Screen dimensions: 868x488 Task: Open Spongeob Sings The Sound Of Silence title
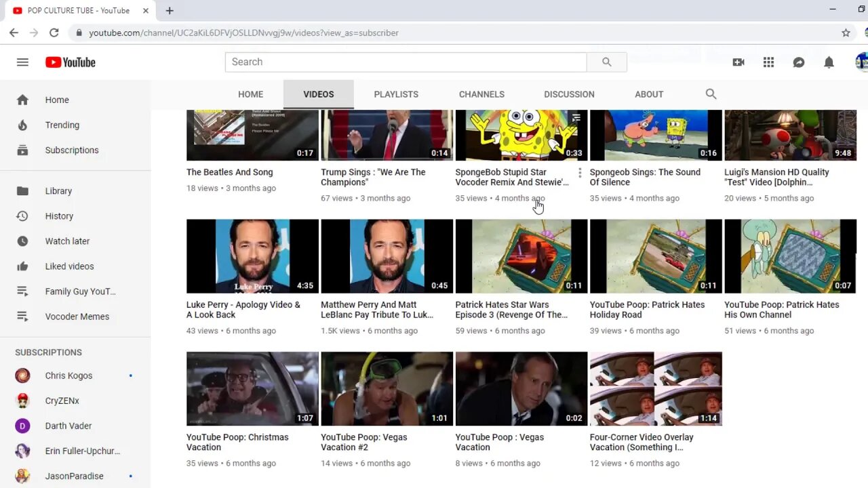(x=645, y=177)
